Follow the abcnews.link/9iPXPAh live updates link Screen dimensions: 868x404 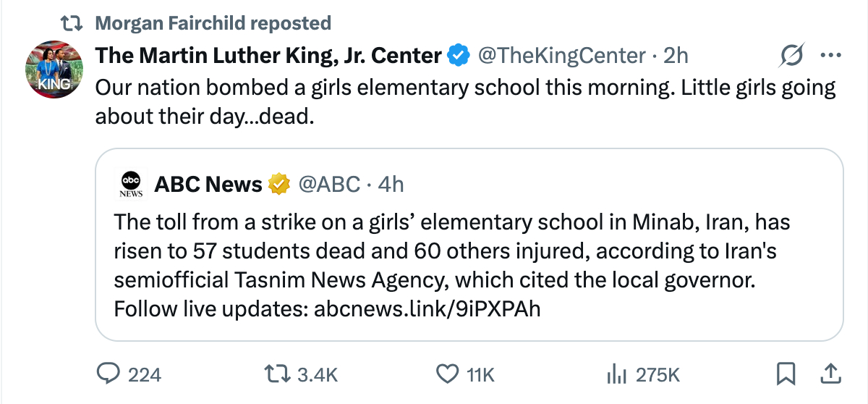pos(427,309)
